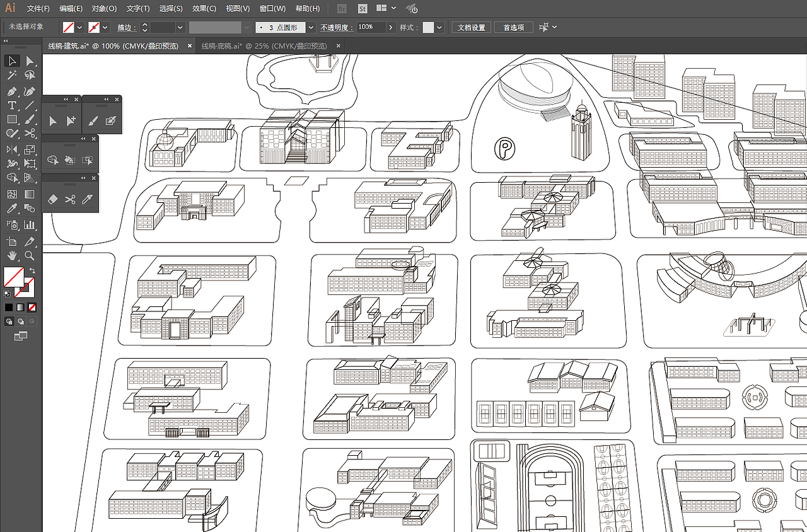Select the Eyedropper tool
807x532 pixels.
[x=12, y=208]
